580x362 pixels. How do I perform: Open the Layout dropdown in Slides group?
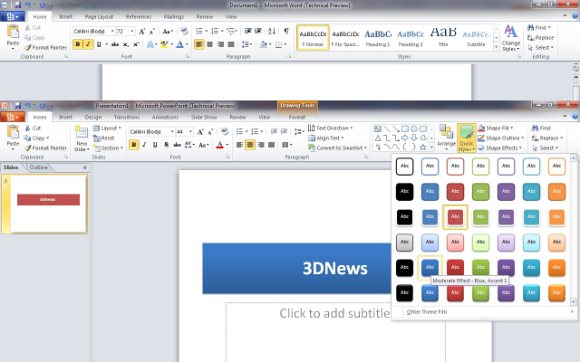107,128
